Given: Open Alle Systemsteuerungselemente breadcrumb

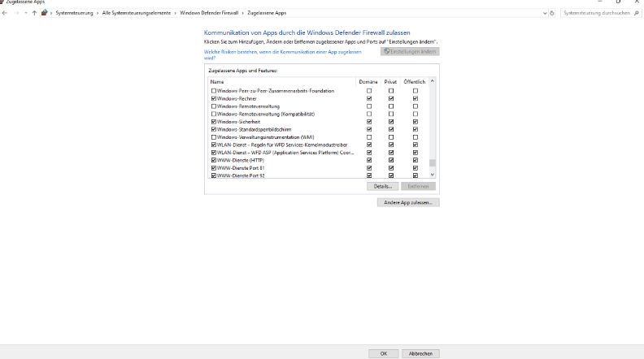Looking at the screenshot, I should click(137, 13).
